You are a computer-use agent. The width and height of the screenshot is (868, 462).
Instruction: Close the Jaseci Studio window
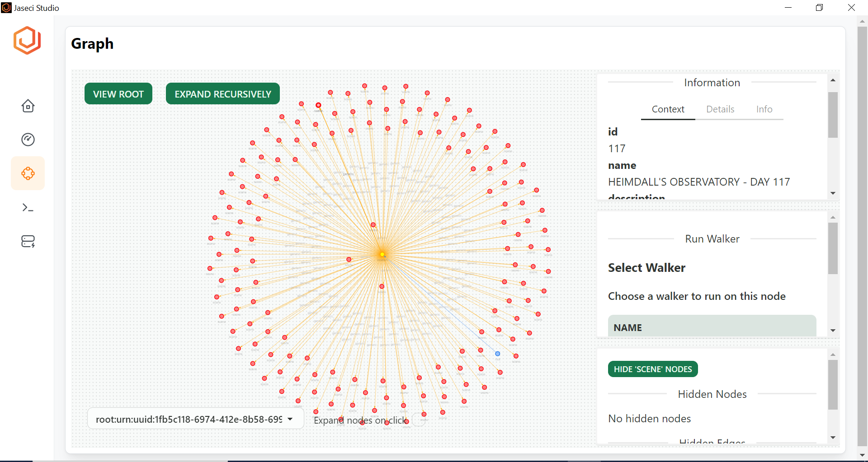(x=851, y=8)
